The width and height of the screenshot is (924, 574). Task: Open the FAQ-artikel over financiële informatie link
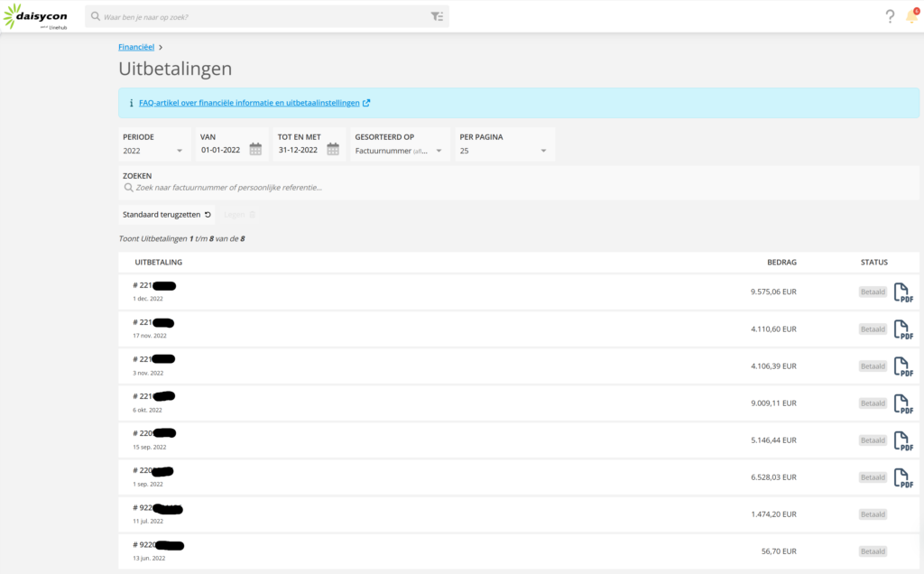pyautogui.click(x=249, y=103)
